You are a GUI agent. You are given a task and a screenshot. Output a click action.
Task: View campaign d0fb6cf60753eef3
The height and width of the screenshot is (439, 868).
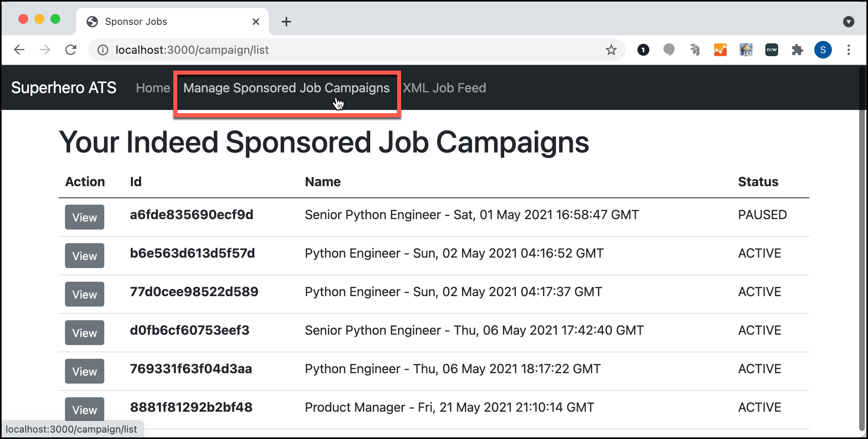click(x=85, y=333)
